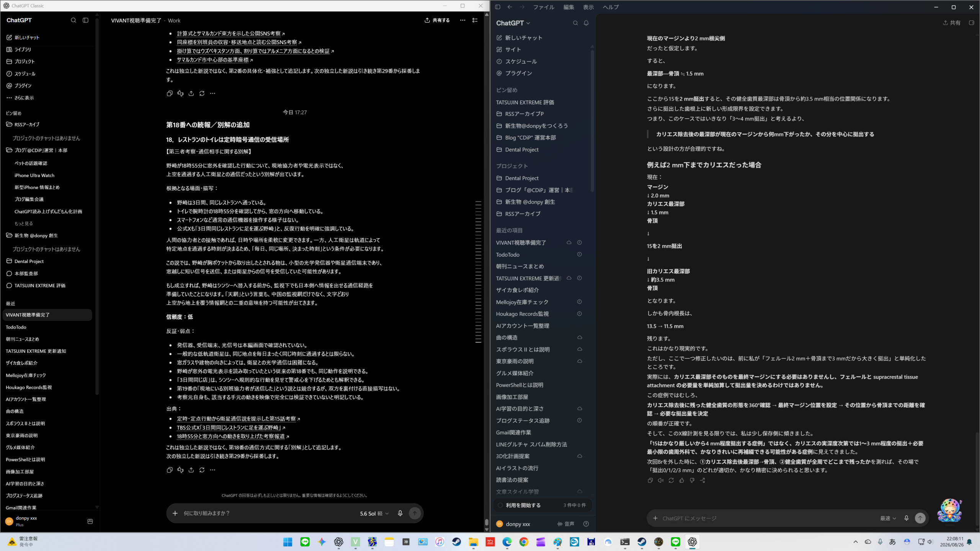Viewport: 980px width, 551px height.
Task: Show hidden icons in the system tray
Action: coord(856,542)
